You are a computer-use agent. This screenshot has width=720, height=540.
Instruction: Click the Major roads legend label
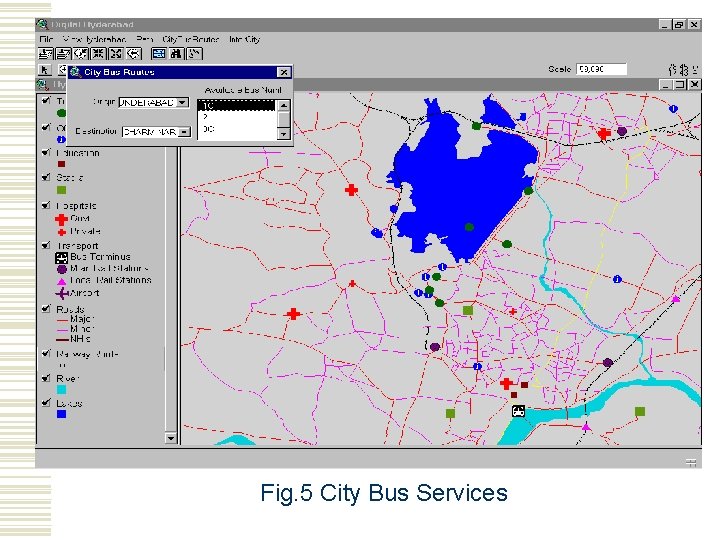(x=82, y=319)
